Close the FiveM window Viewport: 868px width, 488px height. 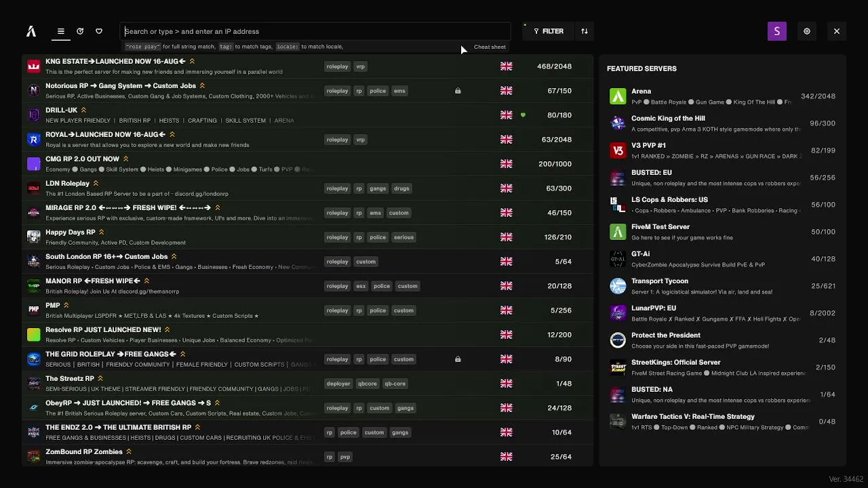click(837, 31)
